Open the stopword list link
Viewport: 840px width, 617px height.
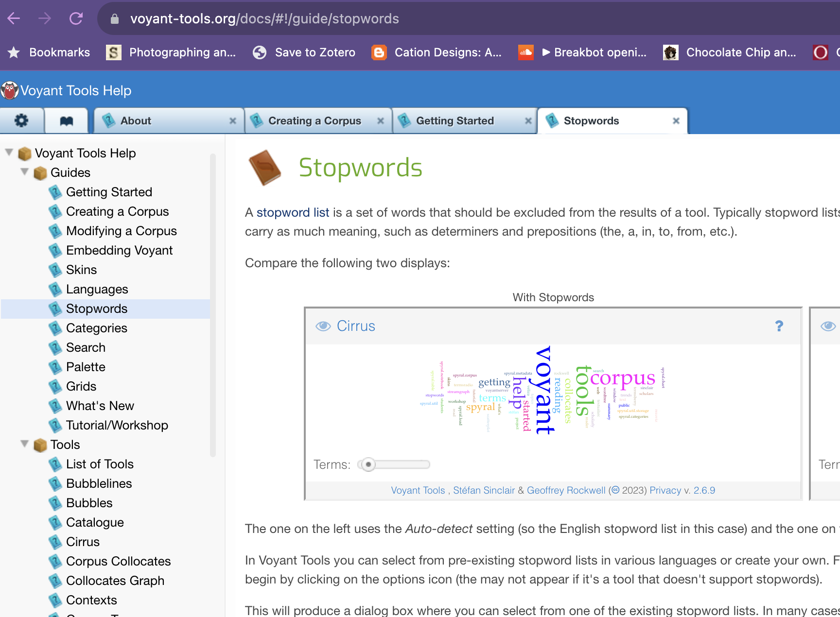(293, 212)
